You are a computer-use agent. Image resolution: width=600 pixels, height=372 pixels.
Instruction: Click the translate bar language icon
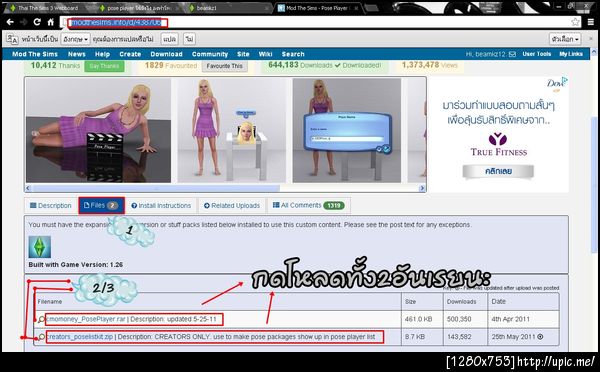pos(12,39)
